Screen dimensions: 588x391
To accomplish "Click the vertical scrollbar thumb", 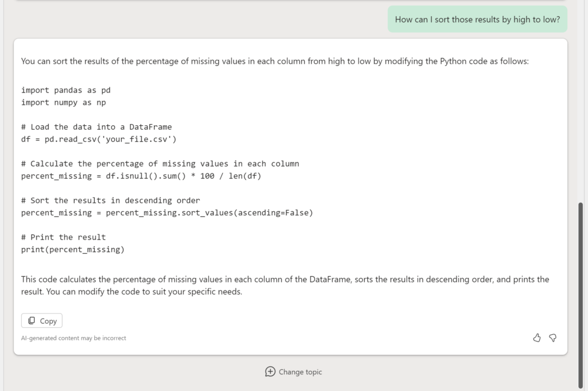I will point(581,293).
